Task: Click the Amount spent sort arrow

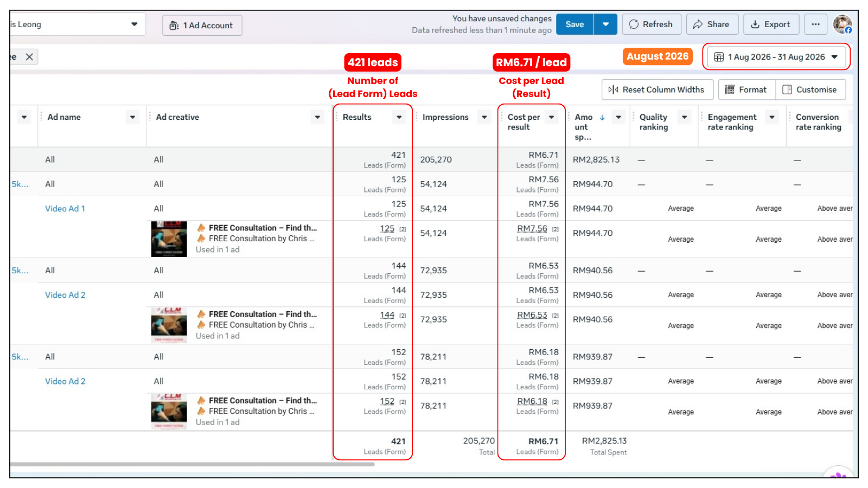Action: [x=602, y=117]
